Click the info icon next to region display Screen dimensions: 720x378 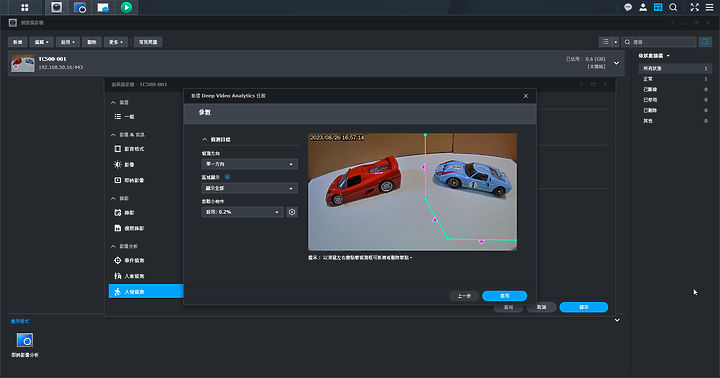click(x=227, y=177)
